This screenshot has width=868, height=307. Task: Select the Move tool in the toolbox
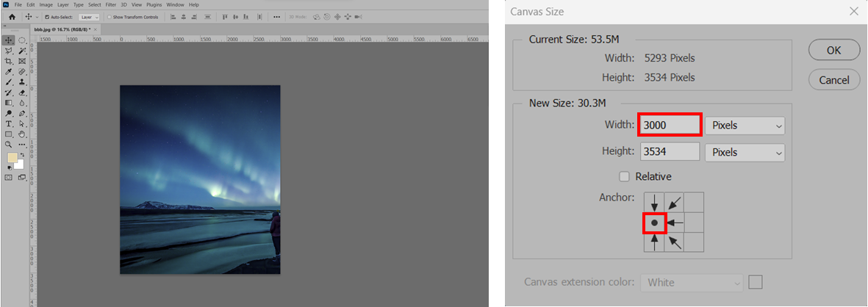click(x=8, y=40)
